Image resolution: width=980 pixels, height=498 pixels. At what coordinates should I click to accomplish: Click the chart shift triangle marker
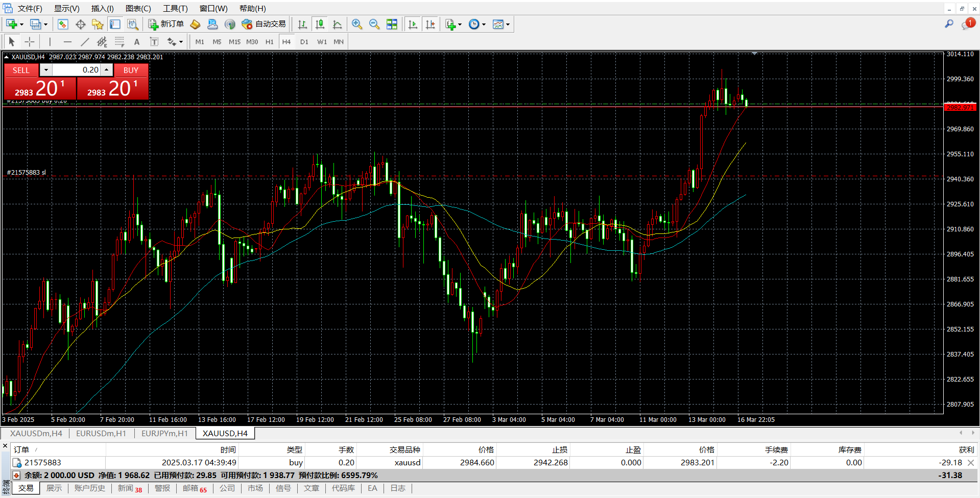[755, 53]
